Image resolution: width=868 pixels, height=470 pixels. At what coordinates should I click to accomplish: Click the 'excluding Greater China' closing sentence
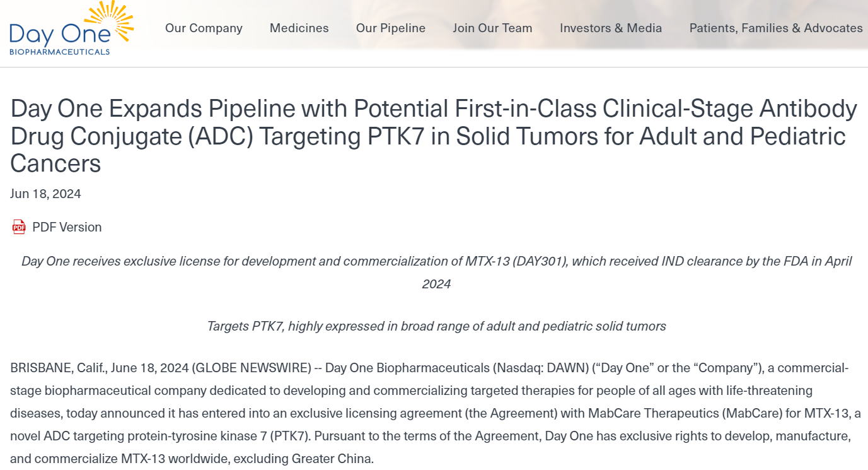[x=303, y=459]
